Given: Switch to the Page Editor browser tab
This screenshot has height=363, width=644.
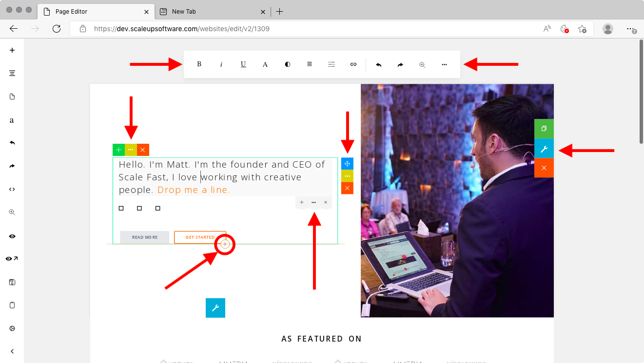Looking at the screenshot, I should coord(97,11).
